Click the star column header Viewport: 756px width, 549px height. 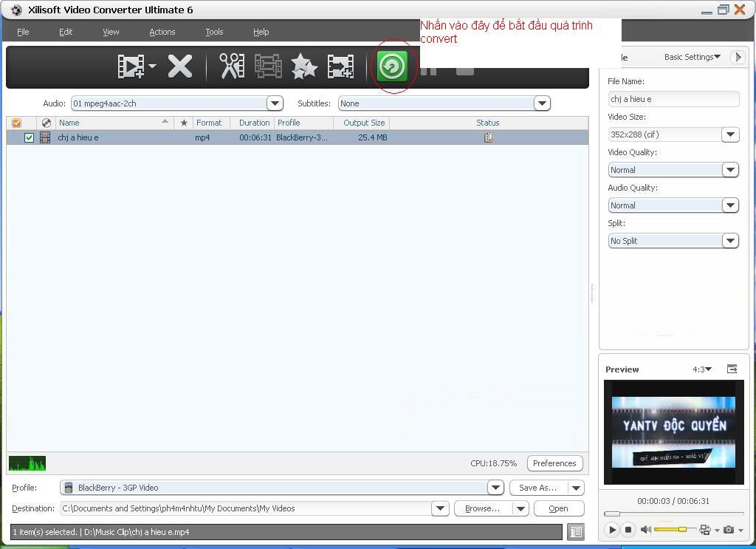(184, 123)
